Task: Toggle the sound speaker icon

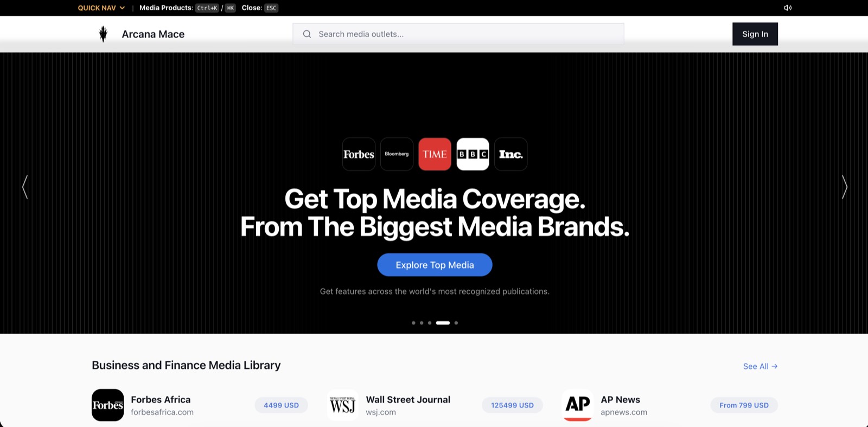Action: coord(788,8)
